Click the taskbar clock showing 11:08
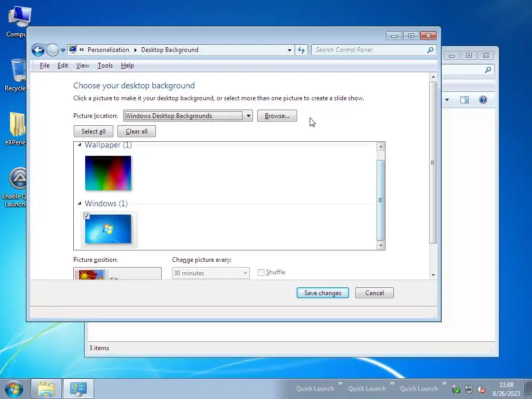 coord(506,389)
